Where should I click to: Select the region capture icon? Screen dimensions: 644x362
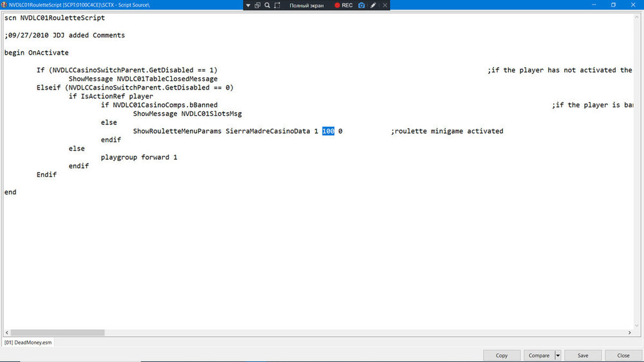click(x=277, y=5)
